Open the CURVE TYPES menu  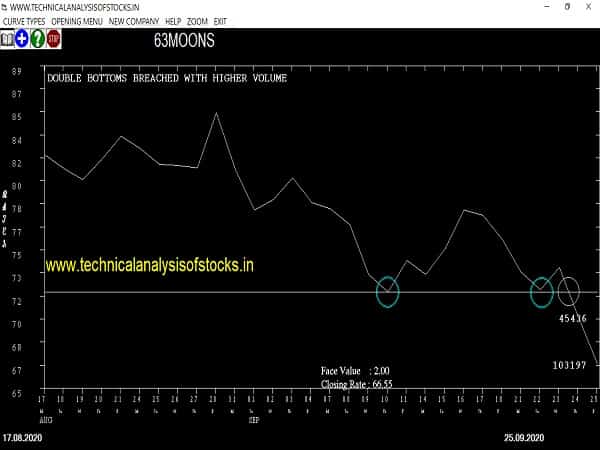(25, 21)
